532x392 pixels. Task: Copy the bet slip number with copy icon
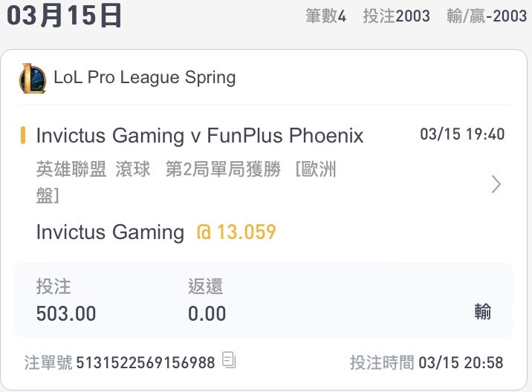[x=229, y=360]
